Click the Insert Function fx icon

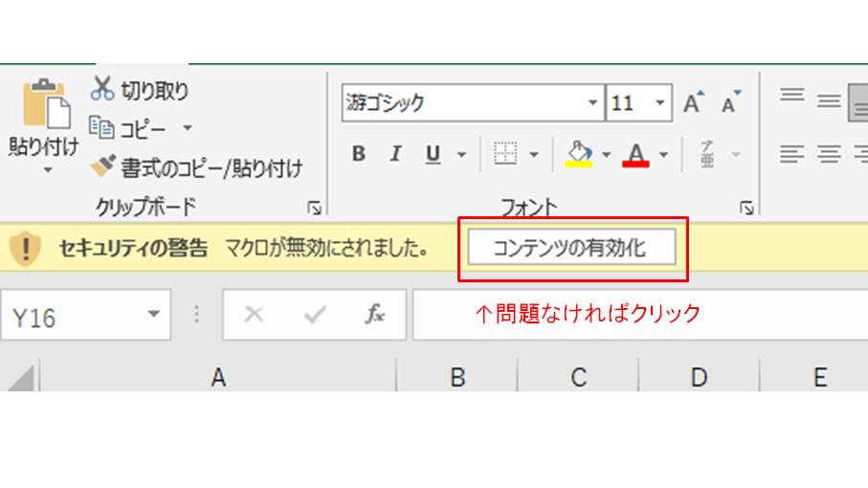click(375, 314)
